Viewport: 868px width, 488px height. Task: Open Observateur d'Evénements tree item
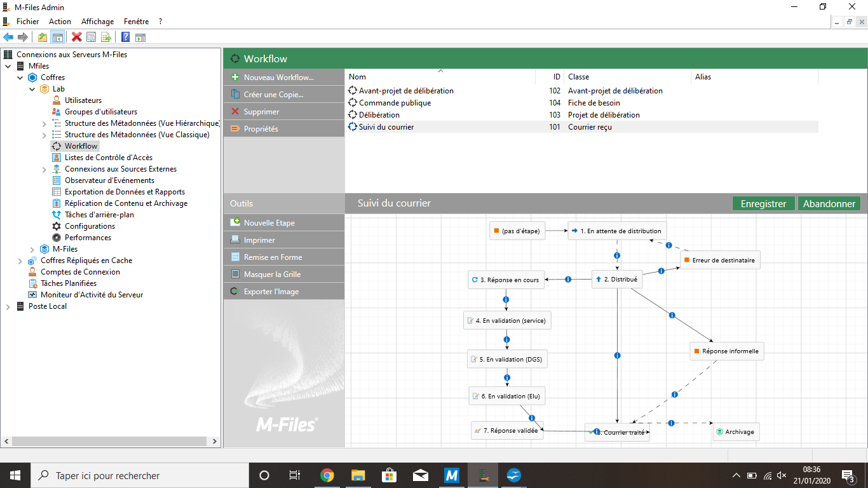(109, 180)
